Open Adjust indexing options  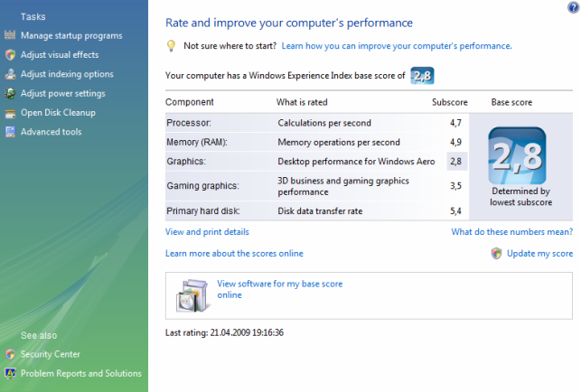coord(67,74)
